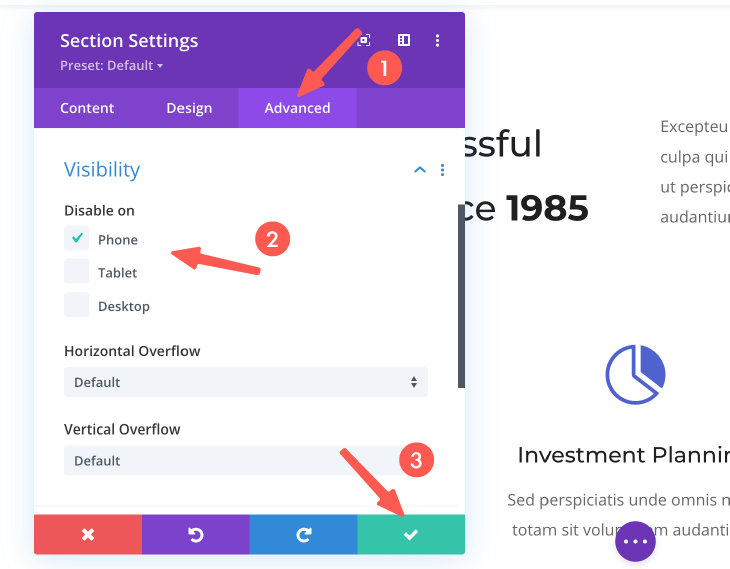Select the Advanced tab
The height and width of the screenshot is (569, 730).
coord(297,108)
